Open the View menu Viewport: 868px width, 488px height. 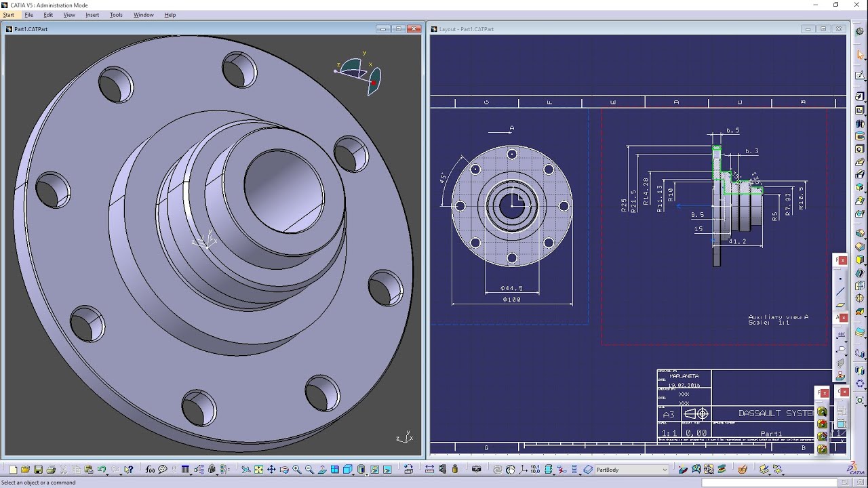point(69,15)
